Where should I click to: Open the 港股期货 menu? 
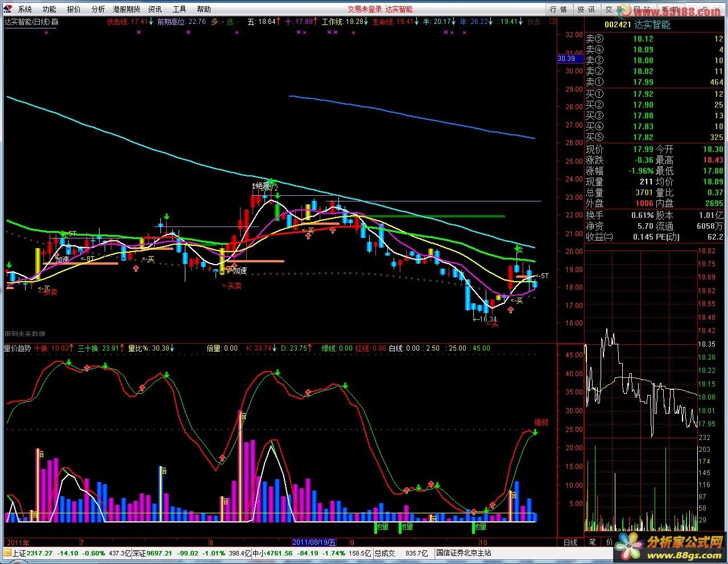tap(126, 9)
